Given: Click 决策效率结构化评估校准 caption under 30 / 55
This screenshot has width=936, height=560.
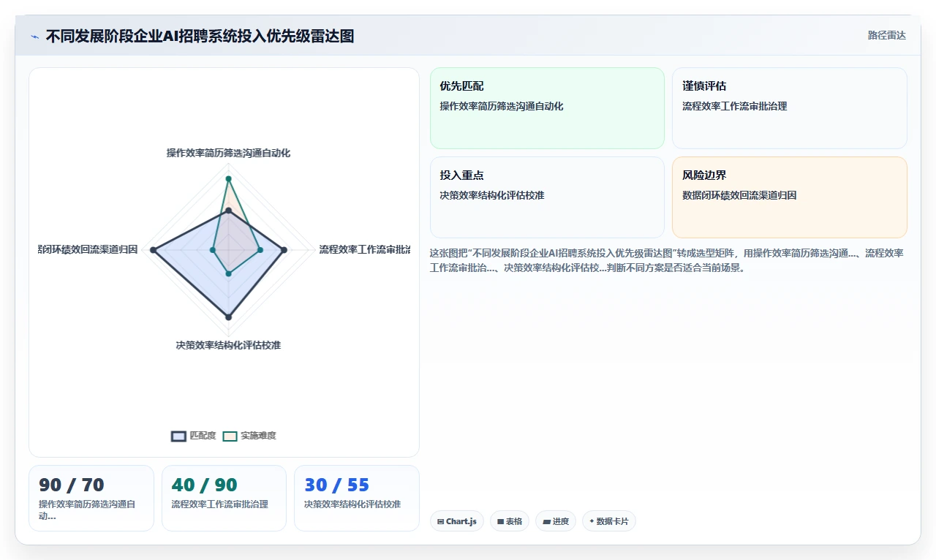Looking at the screenshot, I should 352,504.
